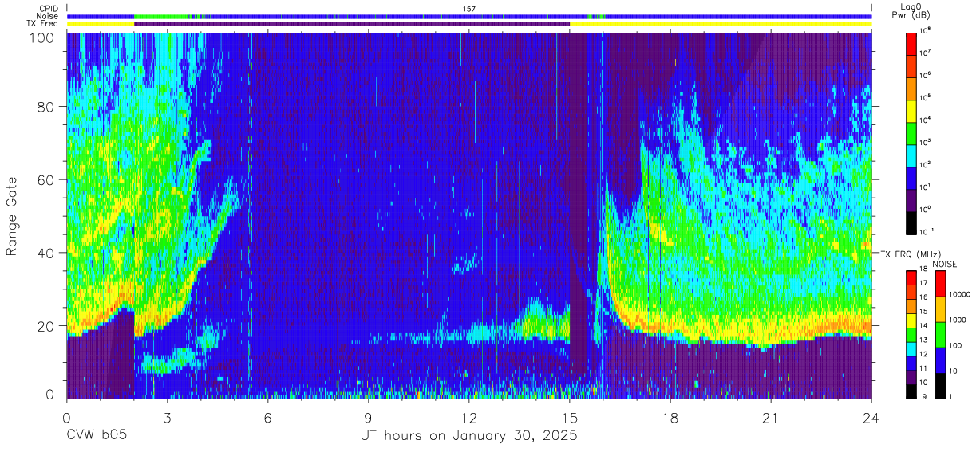Click the 10^8 tick on Lag0 Pwr scale
The height and width of the screenshot is (452, 980).
coord(925,31)
